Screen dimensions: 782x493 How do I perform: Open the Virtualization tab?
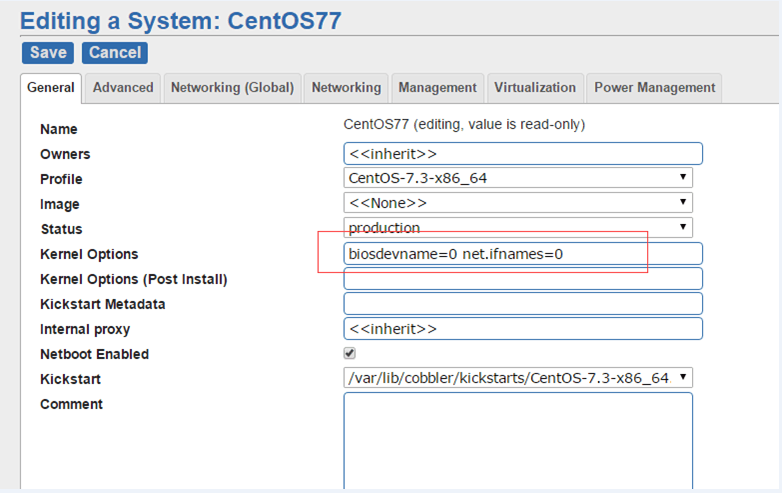(x=535, y=88)
